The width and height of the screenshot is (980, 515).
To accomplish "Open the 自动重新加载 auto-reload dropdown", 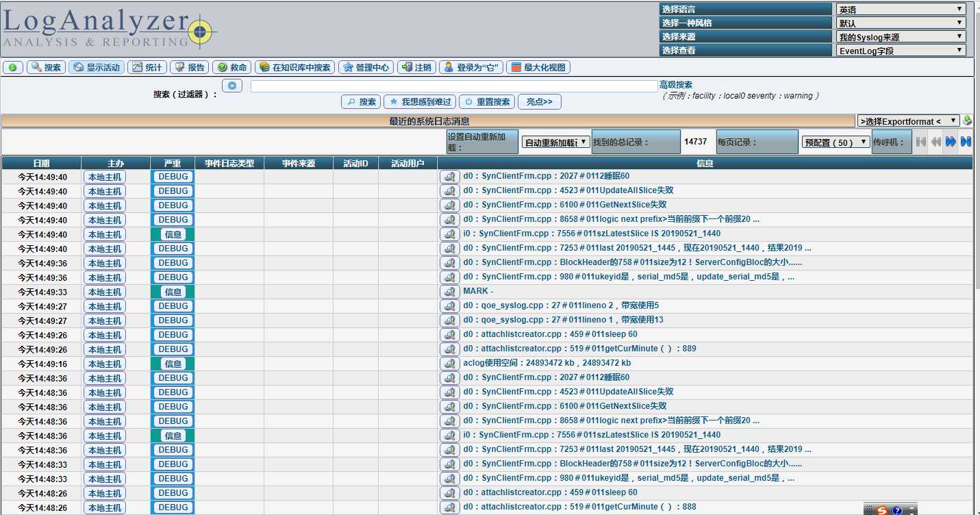I will pos(555,142).
